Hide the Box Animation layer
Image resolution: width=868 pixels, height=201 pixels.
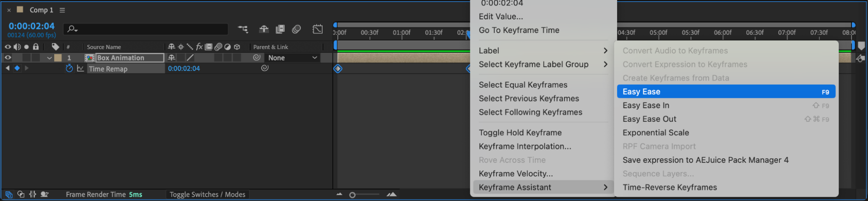click(x=8, y=58)
